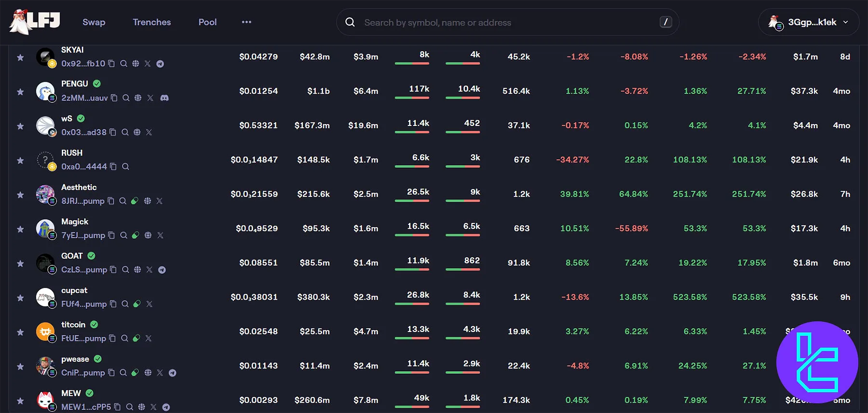Screen dimensions: 868x413
Task: Click the pwease price $0.01143
Action: coord(258,366)
